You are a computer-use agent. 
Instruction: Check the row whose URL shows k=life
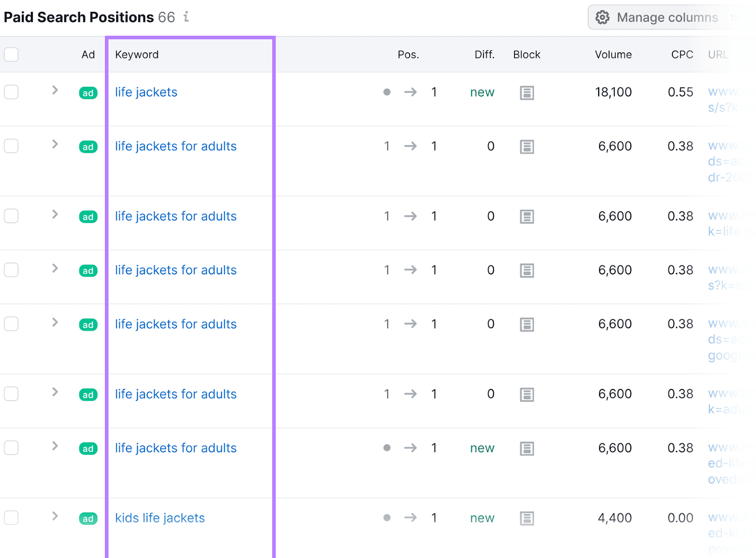pos(11,216)
